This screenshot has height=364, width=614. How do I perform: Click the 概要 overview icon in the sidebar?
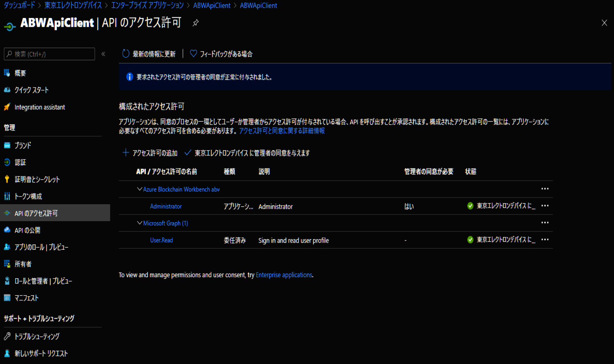click(x=7, y=73)
